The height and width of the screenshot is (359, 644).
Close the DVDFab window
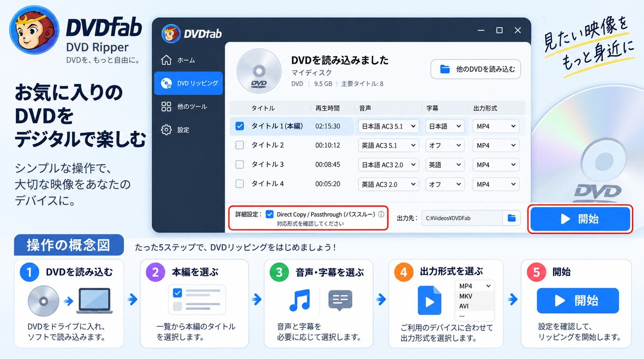click(x=518, y=30)
